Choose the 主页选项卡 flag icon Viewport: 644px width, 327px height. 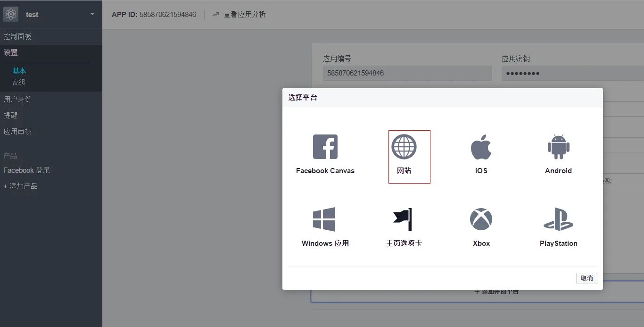403,219
